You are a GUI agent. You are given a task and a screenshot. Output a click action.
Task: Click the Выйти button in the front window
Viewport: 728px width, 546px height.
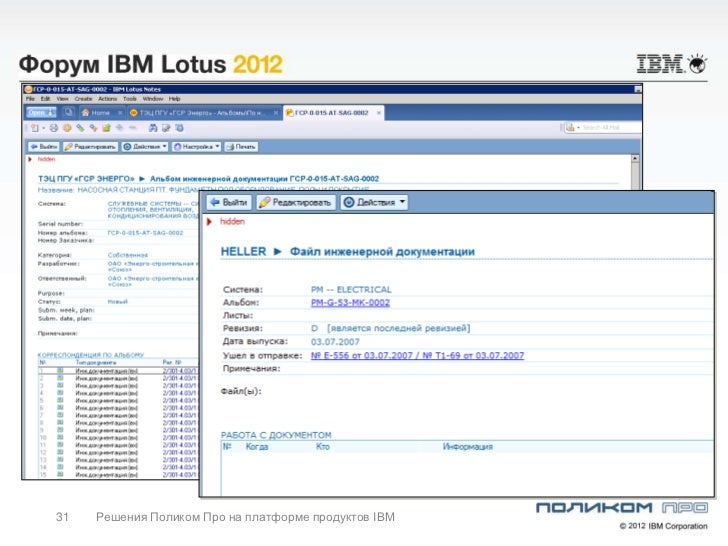229,202
